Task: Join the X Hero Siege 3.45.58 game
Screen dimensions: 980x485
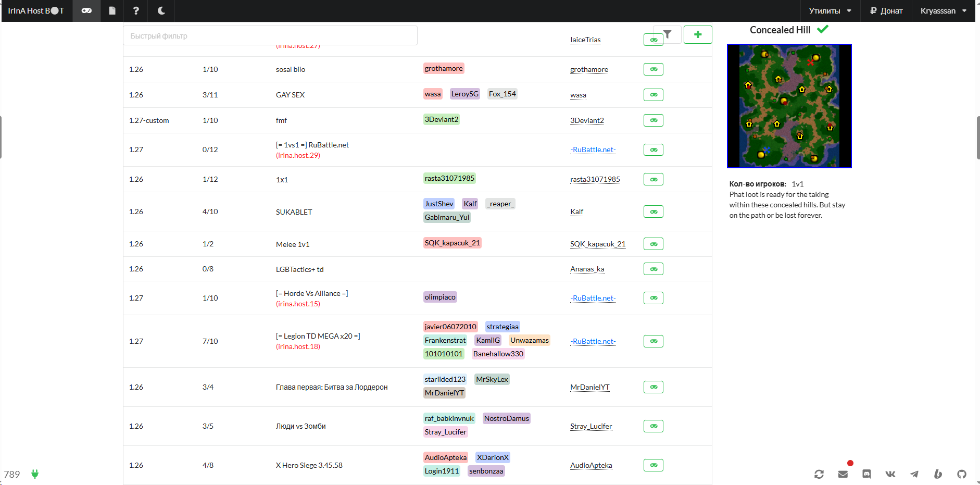Action: tap(654, 465)
